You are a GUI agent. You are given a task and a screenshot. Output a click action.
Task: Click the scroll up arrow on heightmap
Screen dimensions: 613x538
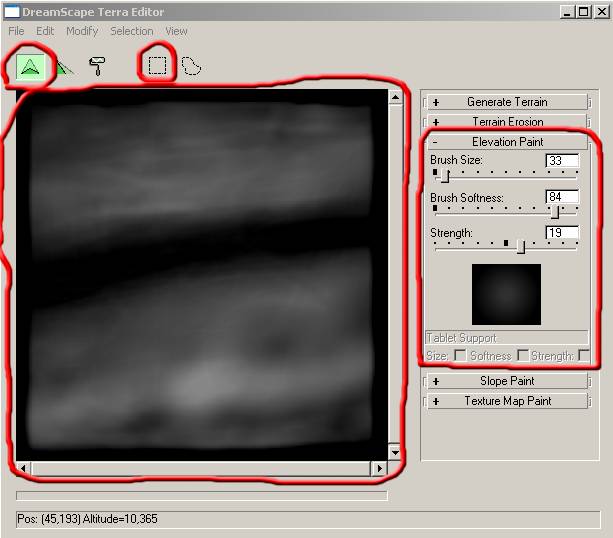coord(394,98)
